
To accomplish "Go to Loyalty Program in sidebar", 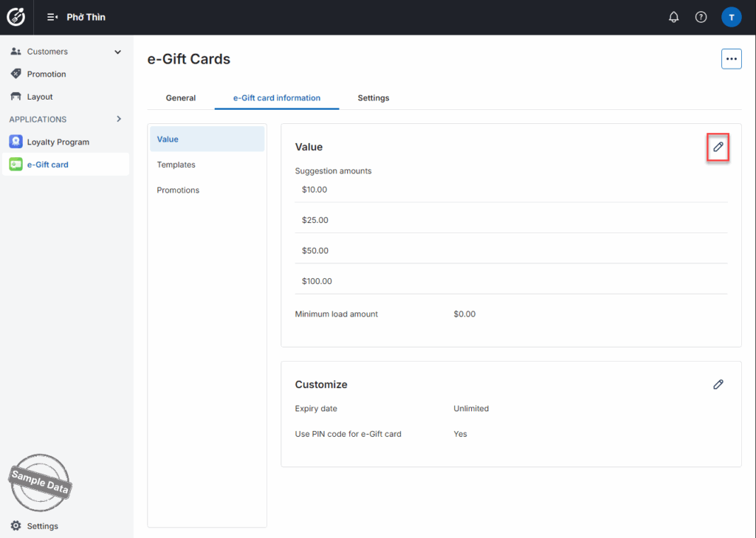I will pyautogui.click(x=58, y=142).
